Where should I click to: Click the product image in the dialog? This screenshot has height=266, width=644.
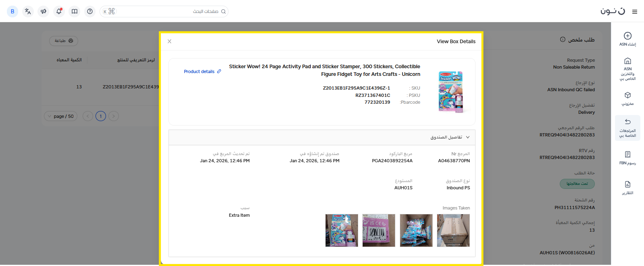(x=451, y=92)
